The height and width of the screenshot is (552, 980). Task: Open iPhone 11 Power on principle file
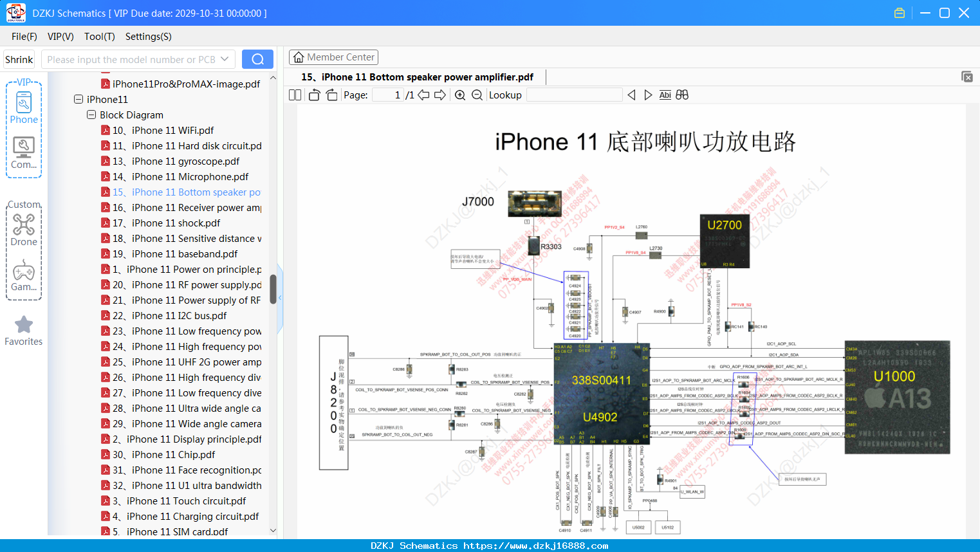point(181,269)
